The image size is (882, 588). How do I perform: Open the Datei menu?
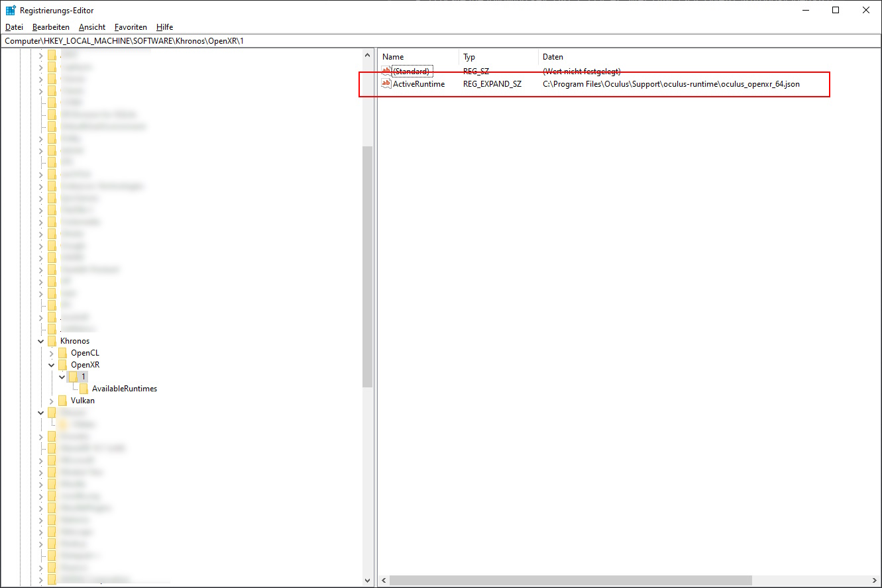pos(14,27)
